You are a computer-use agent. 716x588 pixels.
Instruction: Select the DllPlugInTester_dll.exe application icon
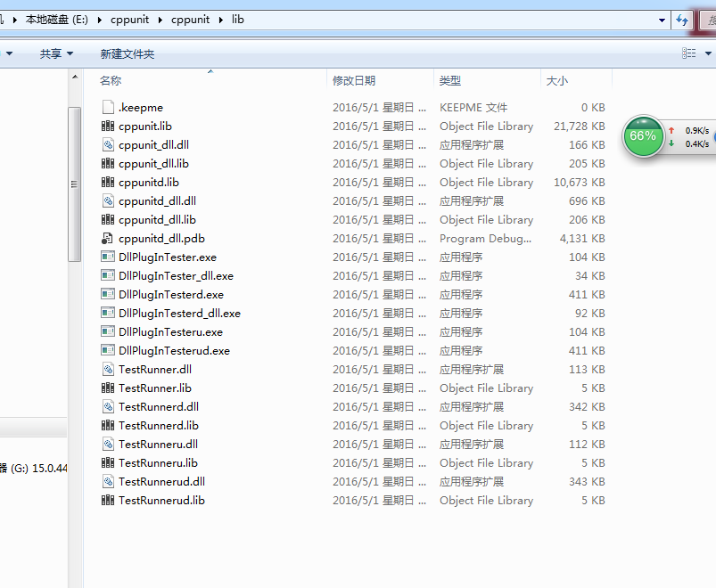tap(108, 275)
